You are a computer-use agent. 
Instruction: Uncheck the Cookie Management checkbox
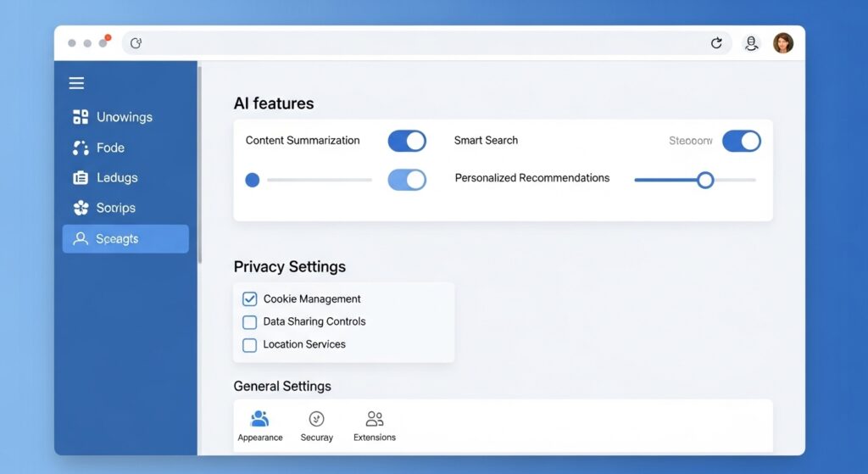click(x=250, y=299)
